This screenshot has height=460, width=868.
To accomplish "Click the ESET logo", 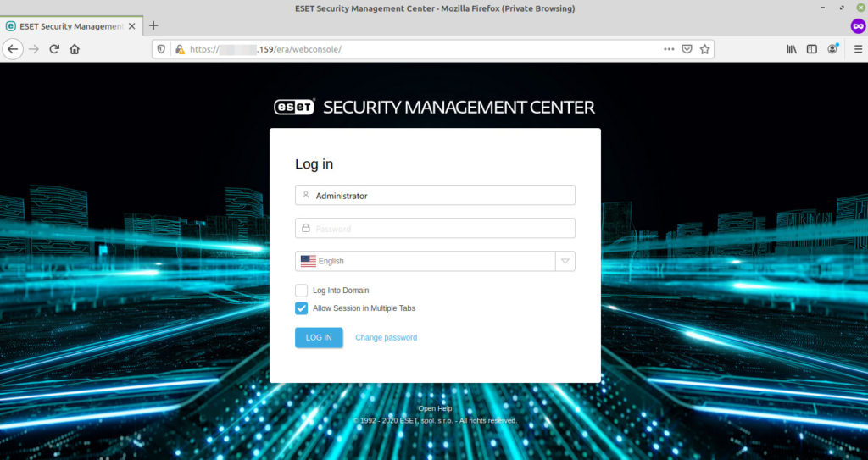I will point(294,107).
